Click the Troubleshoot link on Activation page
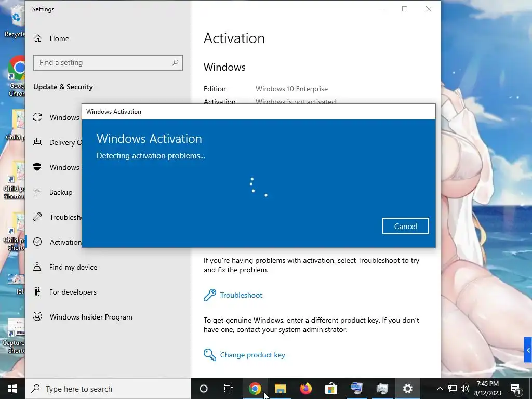The height and width of the screenshot is (399, 532). [x=241, y=295]
